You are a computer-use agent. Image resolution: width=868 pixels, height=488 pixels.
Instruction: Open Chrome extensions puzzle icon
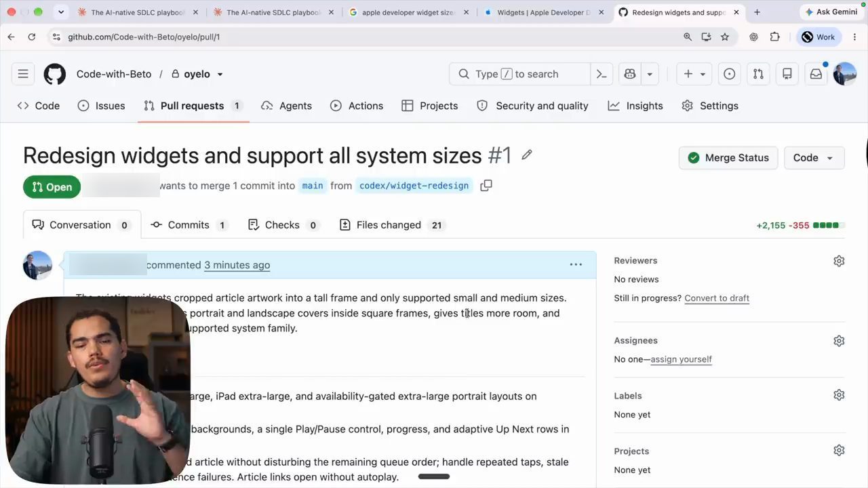coord(775,37)
